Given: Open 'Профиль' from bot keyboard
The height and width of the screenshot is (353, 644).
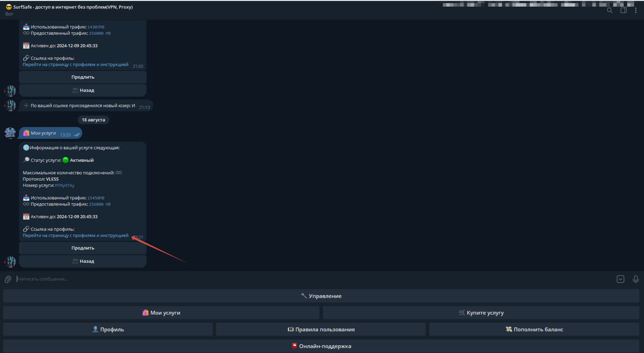Looking at the screenshot, I should click(x=108, y=329).
